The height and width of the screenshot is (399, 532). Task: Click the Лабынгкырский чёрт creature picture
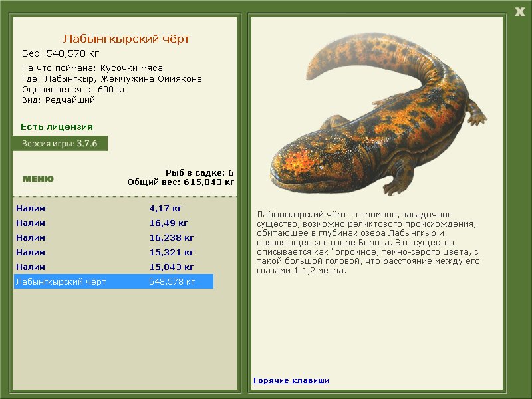pos(378,114)
